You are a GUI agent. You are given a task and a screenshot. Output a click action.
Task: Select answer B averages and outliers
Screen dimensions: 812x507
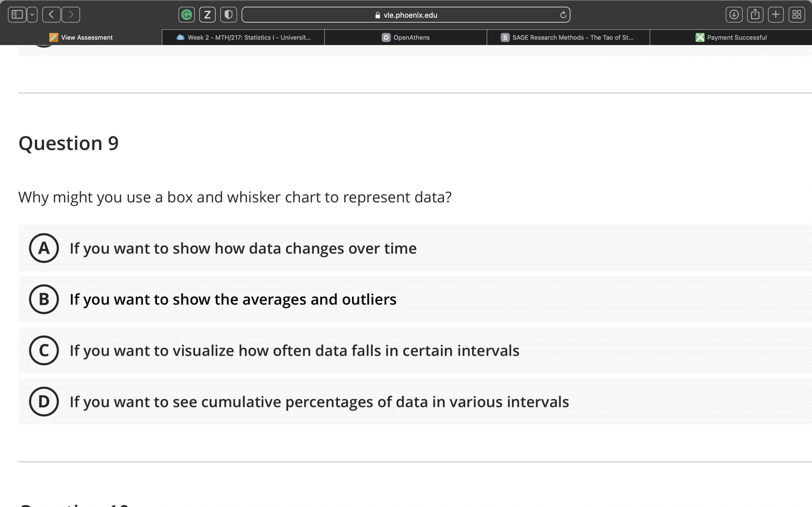tap(44, 299)
